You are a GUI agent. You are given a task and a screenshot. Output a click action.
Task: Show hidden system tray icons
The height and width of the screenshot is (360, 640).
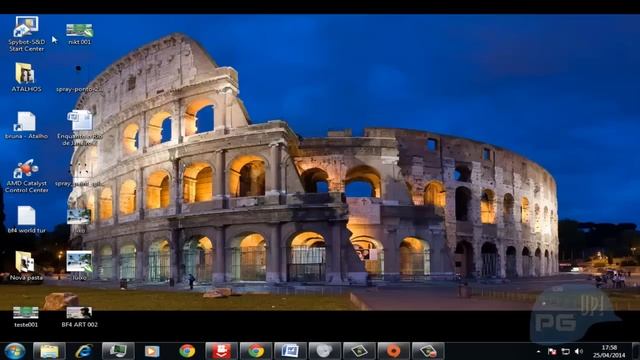point(538,351)
